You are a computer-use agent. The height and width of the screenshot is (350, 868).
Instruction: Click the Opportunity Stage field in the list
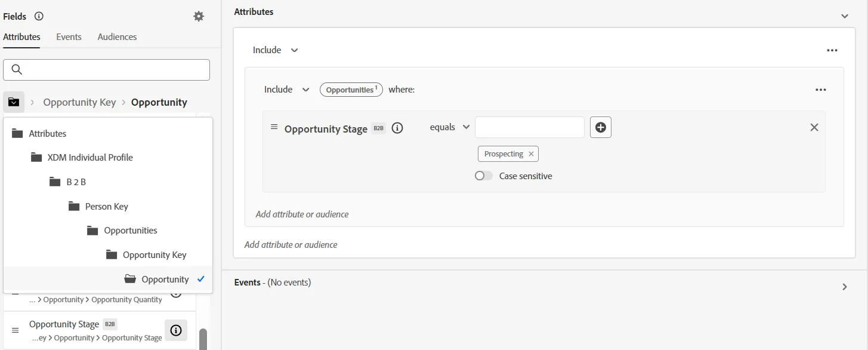[x=100, y=330]
